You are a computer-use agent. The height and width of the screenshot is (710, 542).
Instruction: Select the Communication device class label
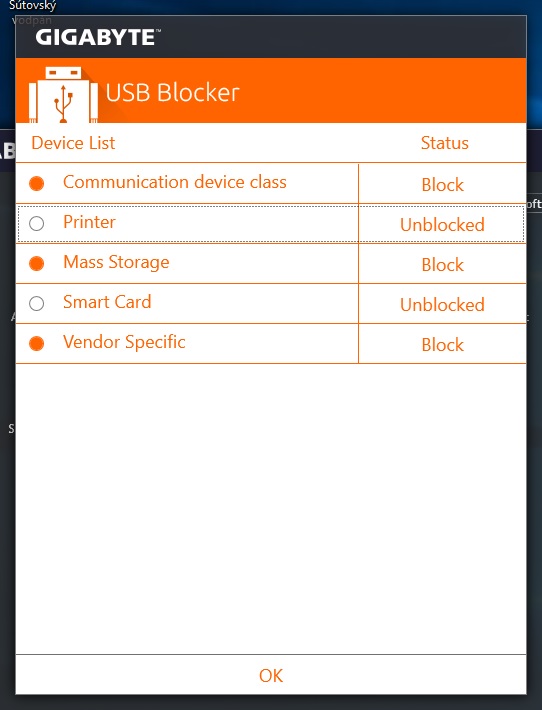click(175, 182)
